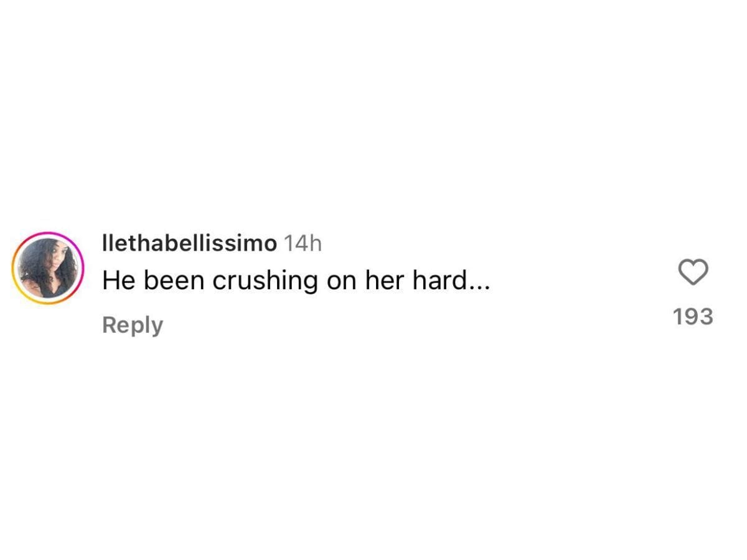Select the 14h timestamp
747x560 pixels.
coord(304,243)
